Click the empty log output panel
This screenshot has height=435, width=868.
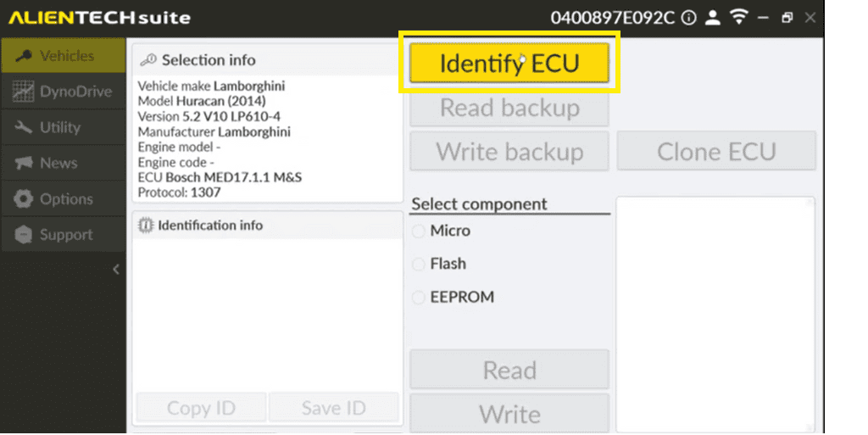(715, 314)
